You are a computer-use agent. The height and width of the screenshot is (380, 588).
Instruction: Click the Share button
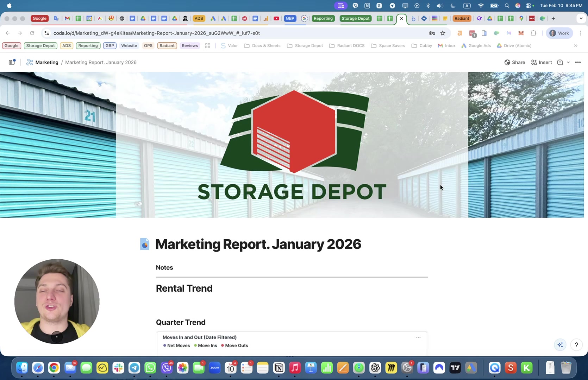point(515,62)
